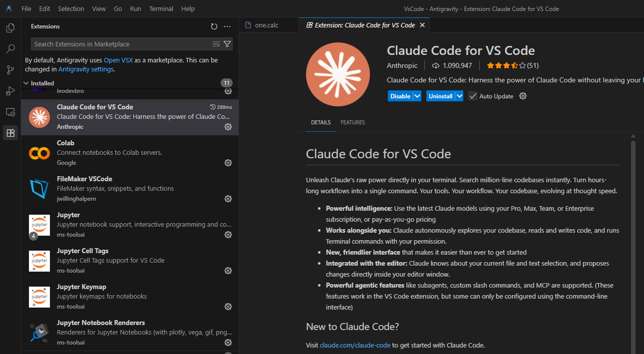Expand the Disable button dropdown arrow
The image size is (644, 354).
(417, 96)
